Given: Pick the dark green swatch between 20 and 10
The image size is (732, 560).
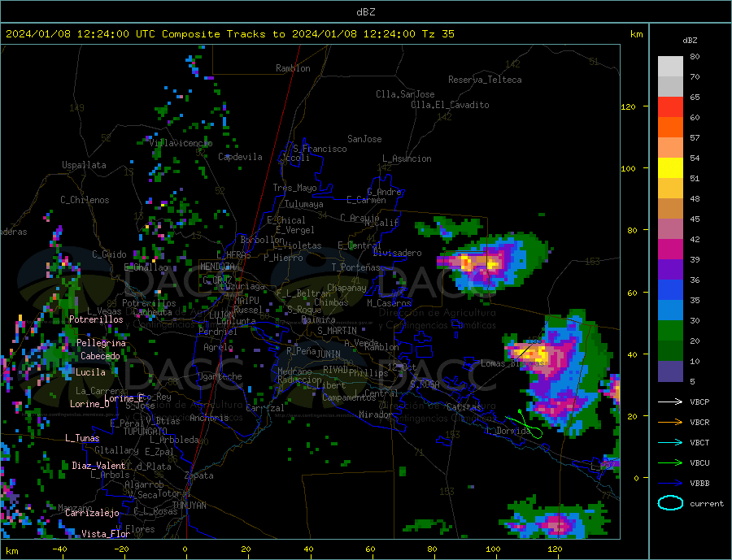Looking at the screenshot, I should [x=670, y=351].
